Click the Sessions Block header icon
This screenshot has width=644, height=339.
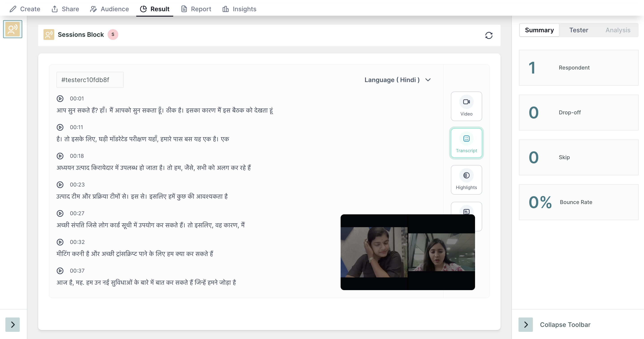pyautogui.click(x=49, y=35)
